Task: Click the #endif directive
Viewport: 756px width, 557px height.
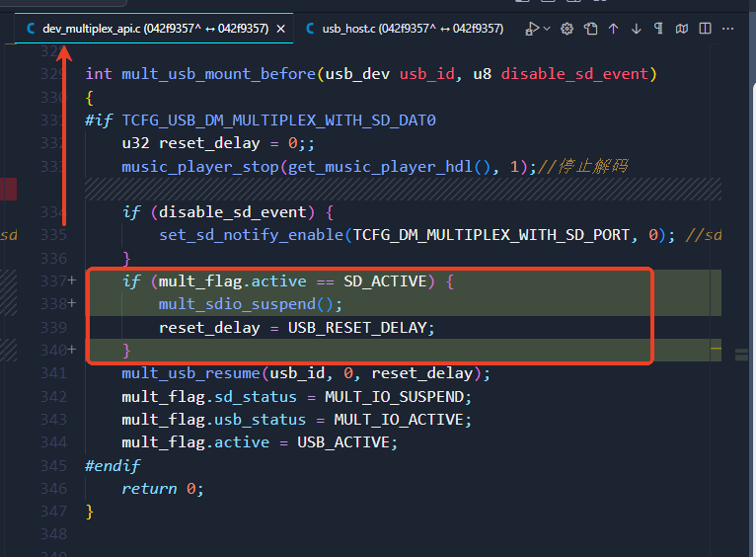Action: pyautogui.click(x=113, y=466)
